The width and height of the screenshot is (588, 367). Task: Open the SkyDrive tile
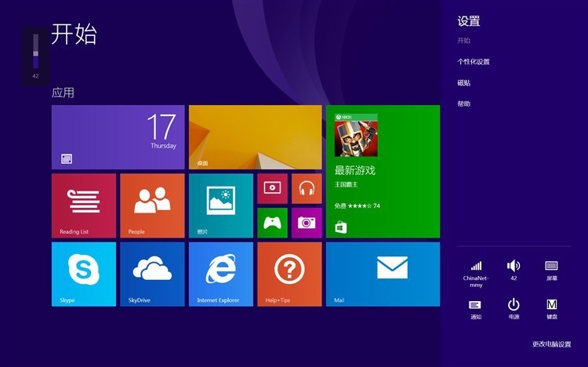(x=152, y=274)
